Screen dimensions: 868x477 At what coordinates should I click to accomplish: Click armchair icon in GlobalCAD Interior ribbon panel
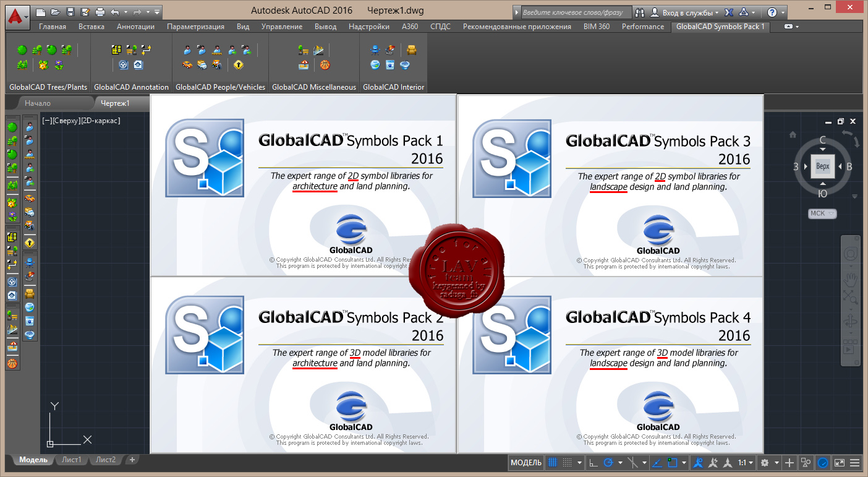coord(412,49)
